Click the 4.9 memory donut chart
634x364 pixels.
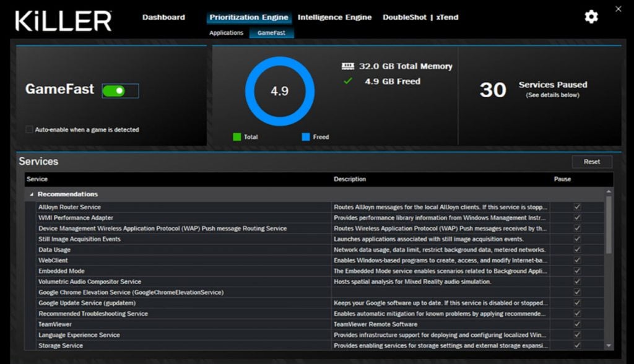coord(280,91)
